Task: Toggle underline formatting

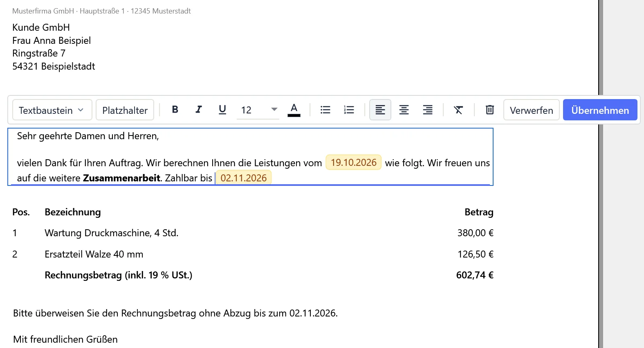Action: [x=222, y=110]
